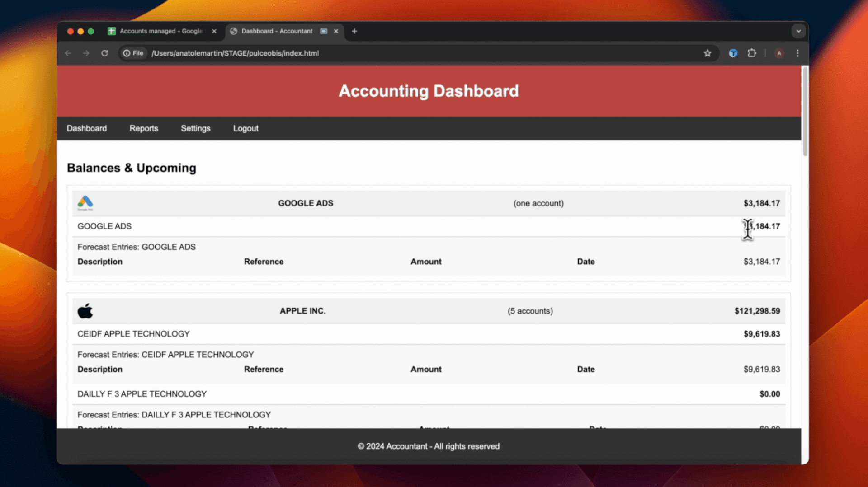Close the Dashboard - Accountant tab

pyautogui.click(x=336, y=31)
